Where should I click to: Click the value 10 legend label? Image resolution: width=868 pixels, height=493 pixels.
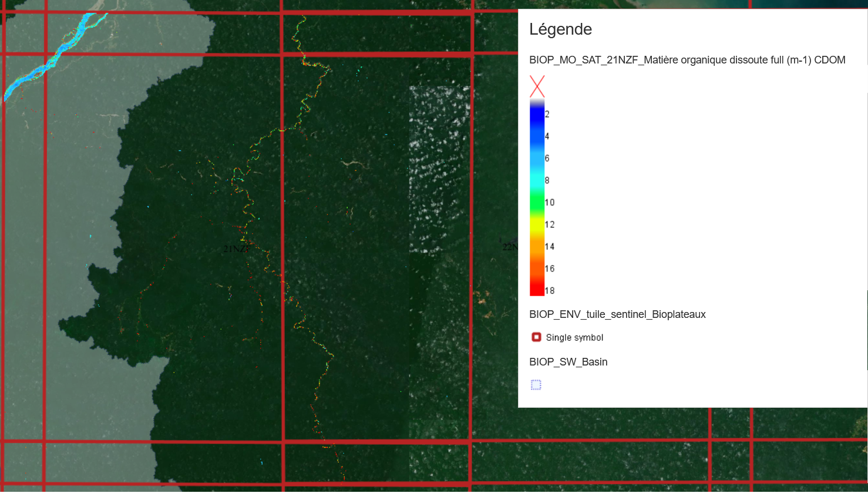pos(550,203)
